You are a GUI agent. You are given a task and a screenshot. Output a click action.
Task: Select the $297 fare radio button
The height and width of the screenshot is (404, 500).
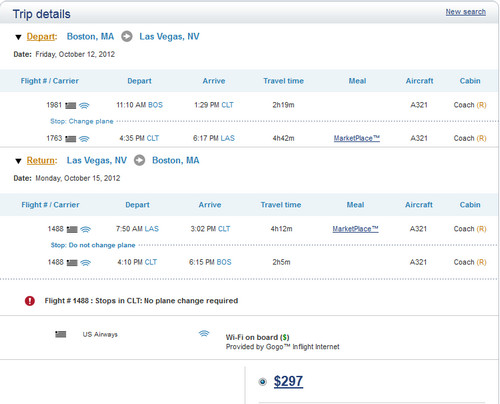click(263, 382)
